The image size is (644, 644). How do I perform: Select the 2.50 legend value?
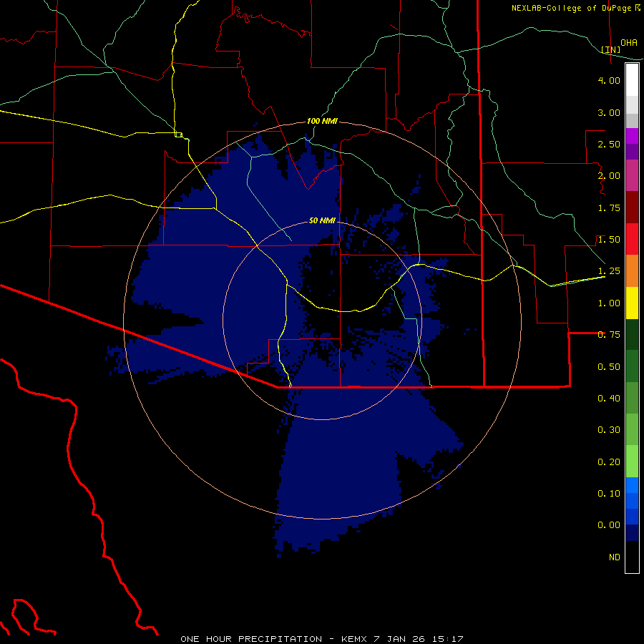click(x=609, y=144)
